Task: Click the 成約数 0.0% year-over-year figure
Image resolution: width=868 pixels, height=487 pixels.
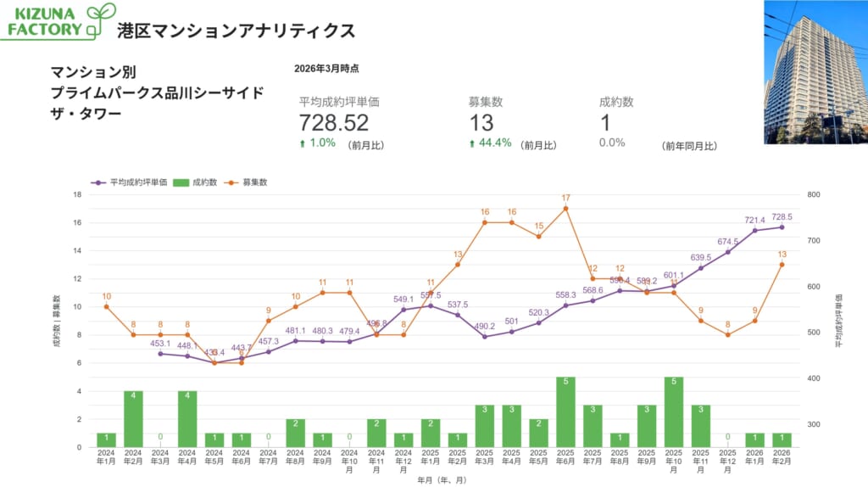Action: pyautogui.click(x=612, y=143)
